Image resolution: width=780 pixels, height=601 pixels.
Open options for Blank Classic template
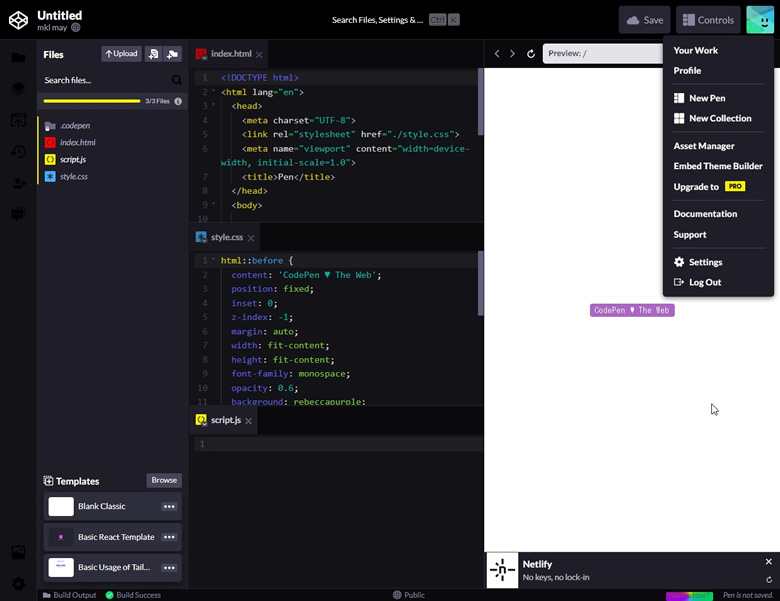click(x=169, y=506)
